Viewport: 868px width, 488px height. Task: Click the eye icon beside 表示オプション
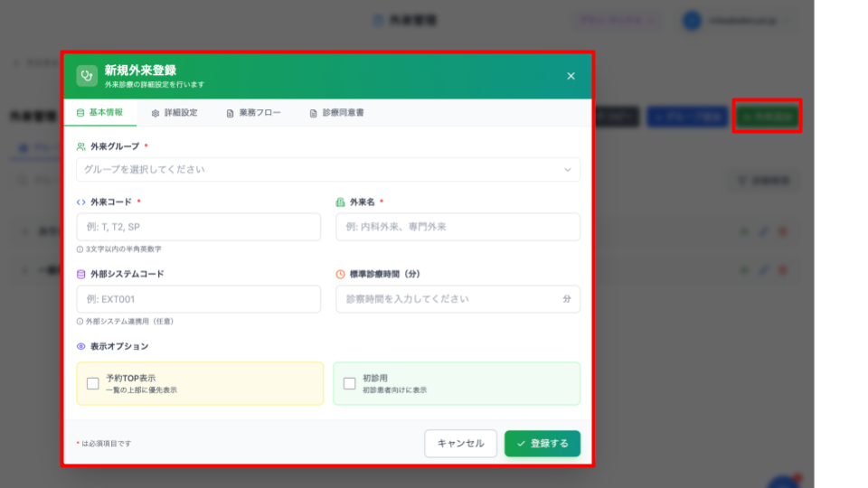click(x=81, y=346)
